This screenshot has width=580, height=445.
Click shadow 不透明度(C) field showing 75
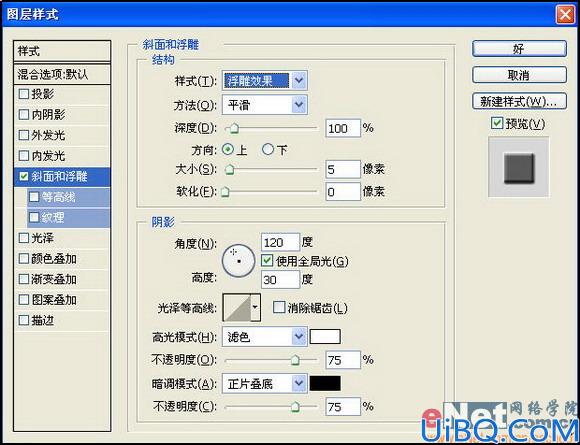coord(343,407)
